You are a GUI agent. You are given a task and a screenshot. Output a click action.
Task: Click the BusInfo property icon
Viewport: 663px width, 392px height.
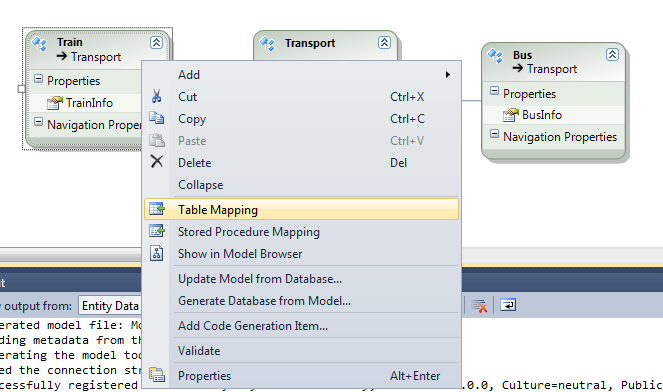click(510, 115)
